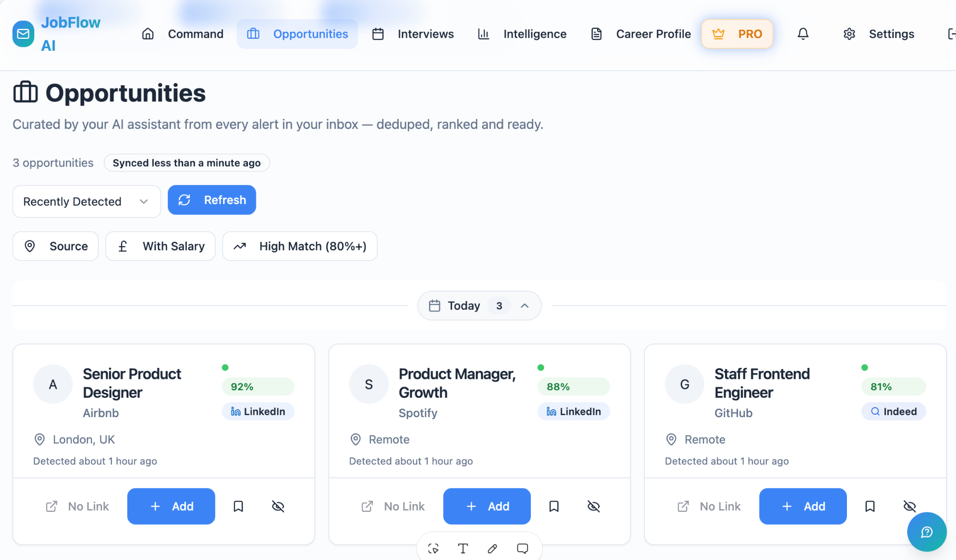Select the element picker annotation tool
This screenshot has height=560, width=956.
point(433,549)
